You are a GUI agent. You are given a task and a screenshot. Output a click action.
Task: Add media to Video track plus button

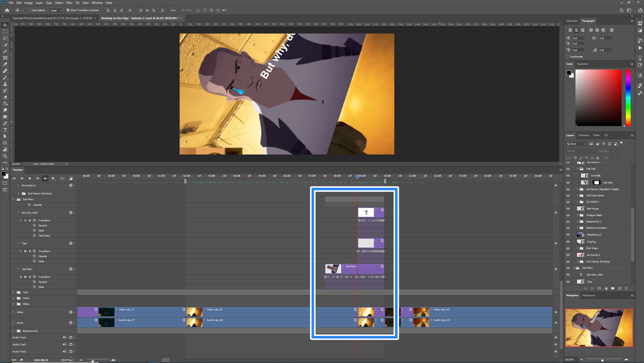(x=556, y=312)
